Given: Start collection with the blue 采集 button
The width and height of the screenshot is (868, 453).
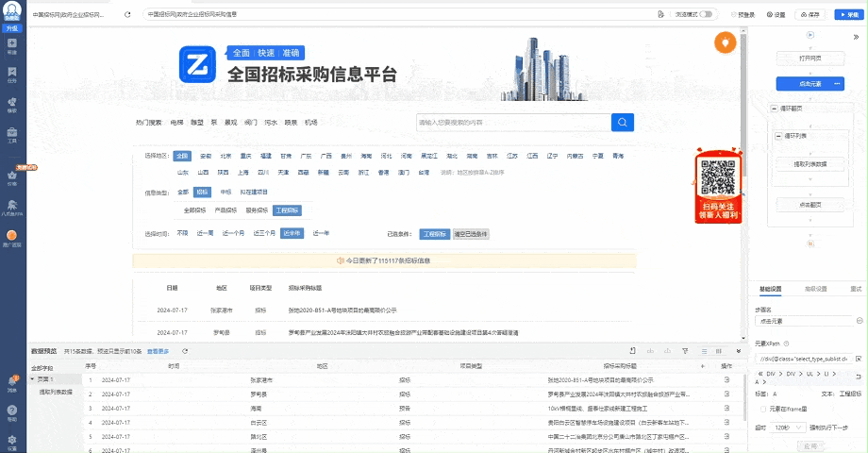Looking at the screenshot, I should (x=849, y=14).
